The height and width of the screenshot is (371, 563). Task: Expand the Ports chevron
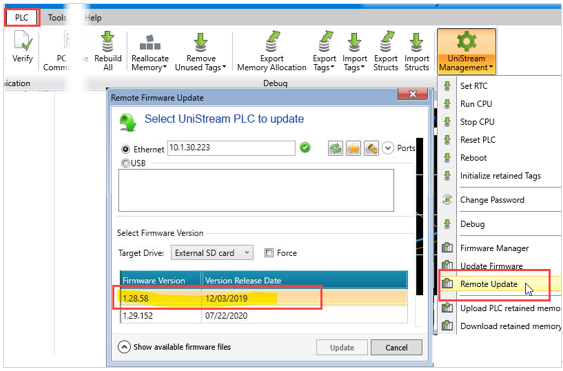tap(388, 148)
